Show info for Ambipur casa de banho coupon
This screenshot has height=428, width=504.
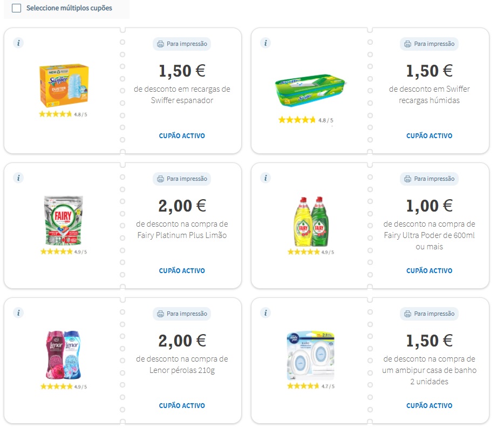click(265, 312)
